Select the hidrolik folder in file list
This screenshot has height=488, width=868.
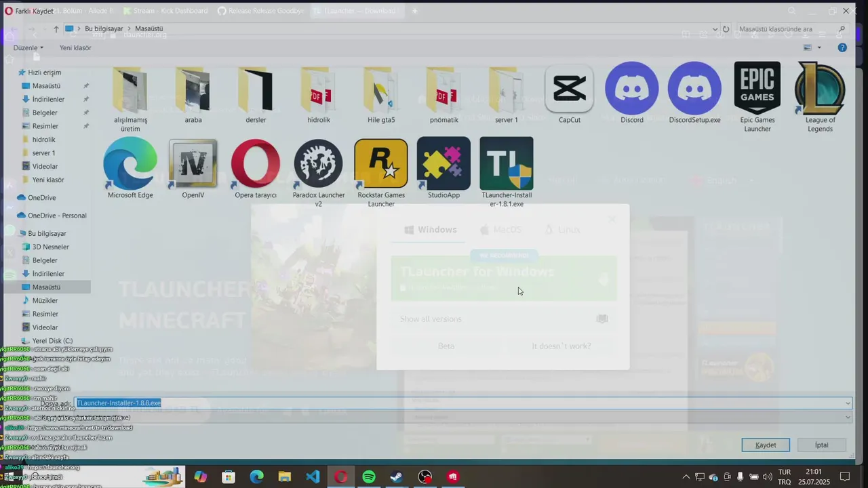tap(319, 95)
